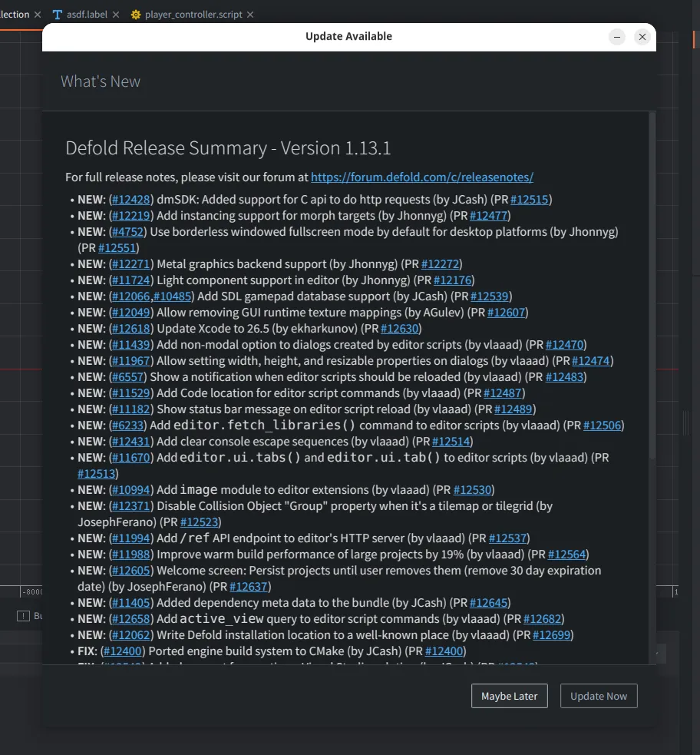Open issue link #12618

[x=130, y=329]
